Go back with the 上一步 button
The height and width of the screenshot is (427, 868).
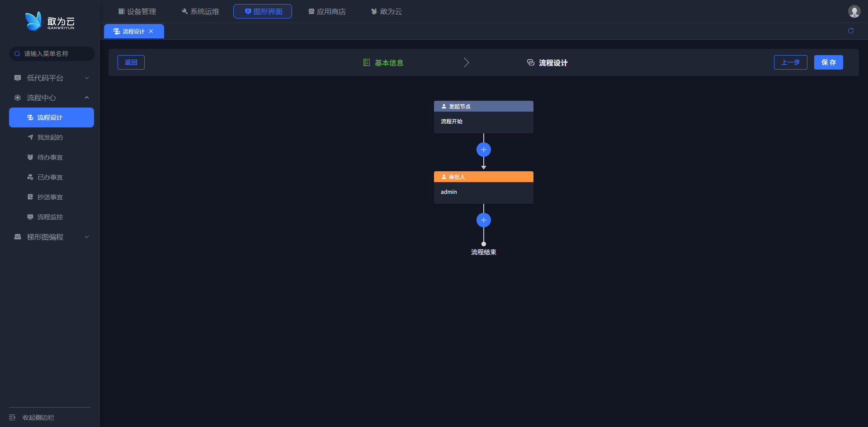pyautogui.click(x=791, y=62)
